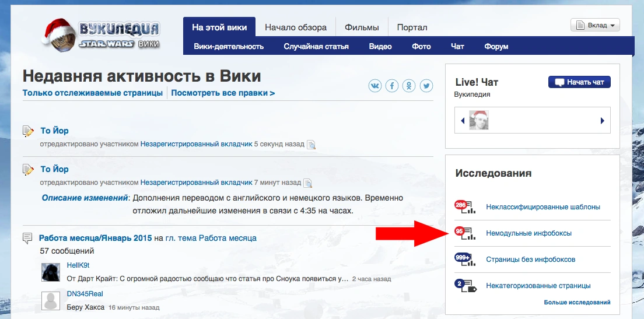Share page on Facebook icon
The width and height of the screenshot is (644, 319).
click(x=392, y=86)
